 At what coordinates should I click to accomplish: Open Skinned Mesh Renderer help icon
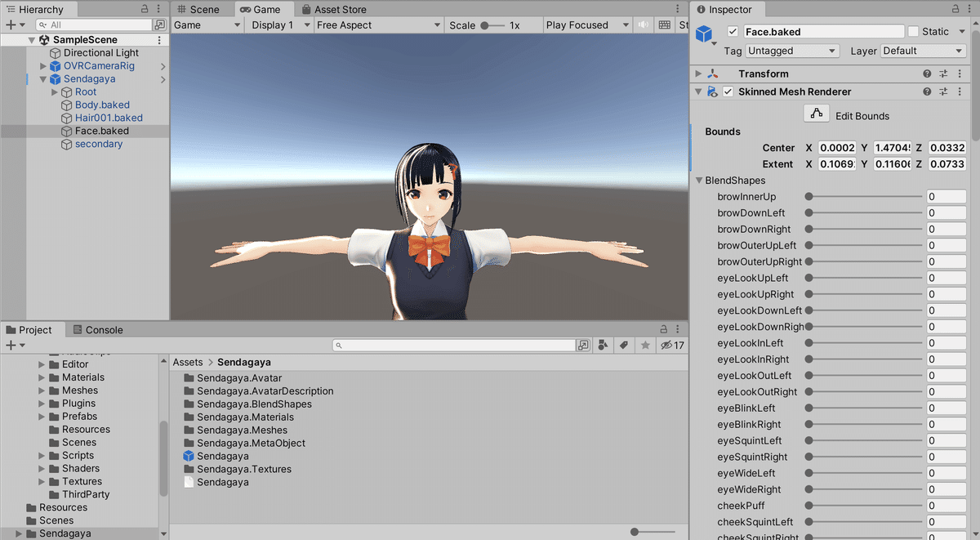coord(927,91)
